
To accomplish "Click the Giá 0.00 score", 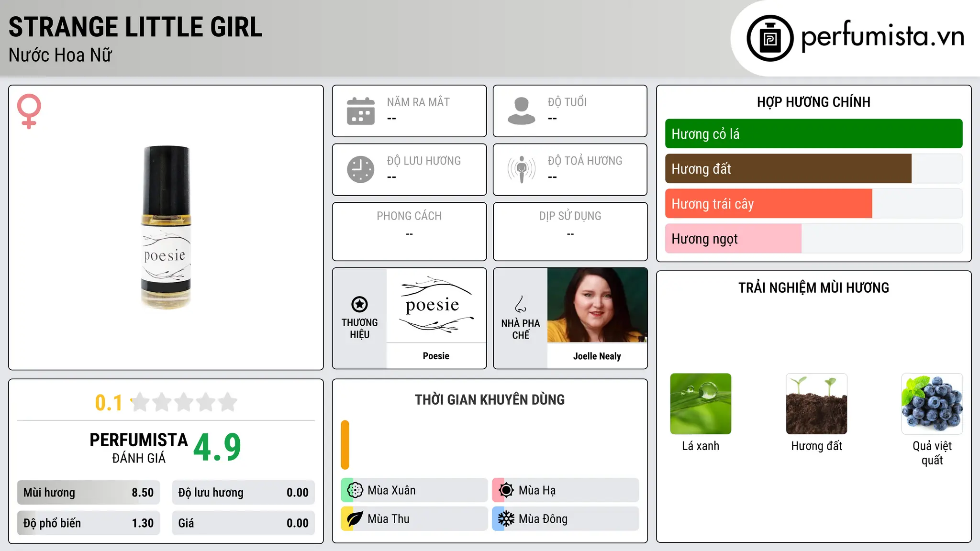I will click(244, 523).
